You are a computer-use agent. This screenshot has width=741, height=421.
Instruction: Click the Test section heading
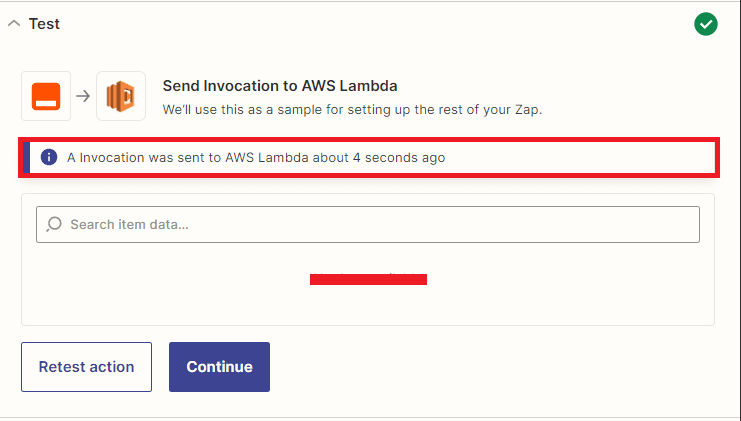[44, 24]
